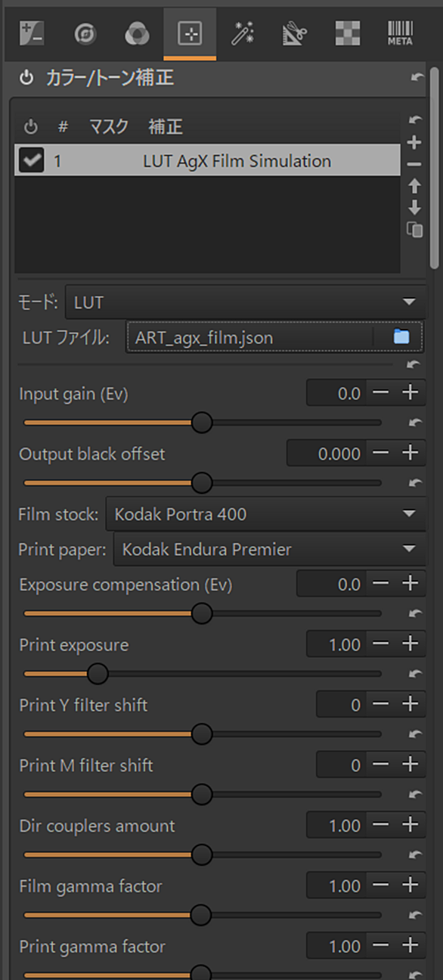Switch to the Metadata tab
The width and height of the screenshot is (443, 980).
pos(400,33)
